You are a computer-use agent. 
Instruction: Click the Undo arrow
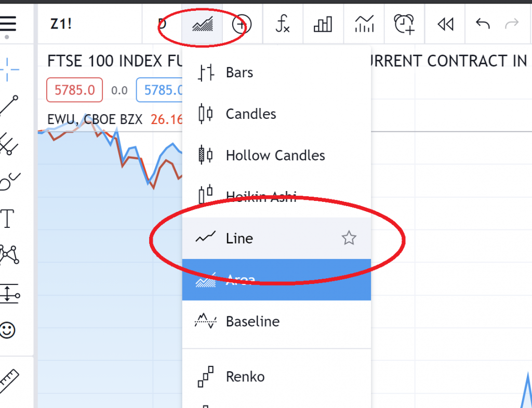click(x=483, y=24)
